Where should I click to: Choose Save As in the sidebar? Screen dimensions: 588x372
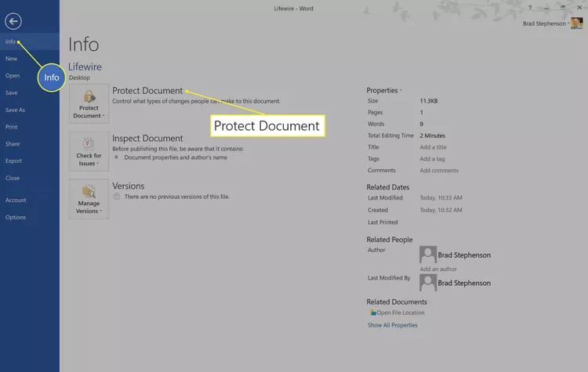pyautogui.click(x=30, y=110)
